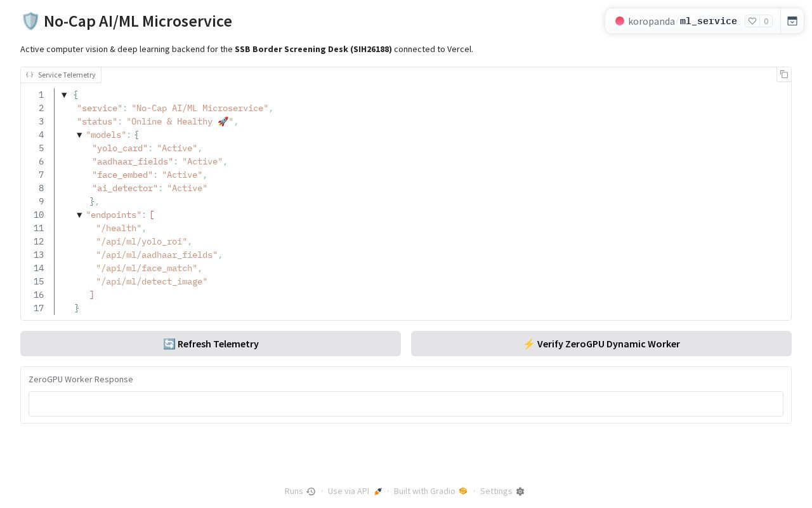Screen dimensions: 812x508
Task: Open the space panel icon beside the like count
Action: (792, 21)
